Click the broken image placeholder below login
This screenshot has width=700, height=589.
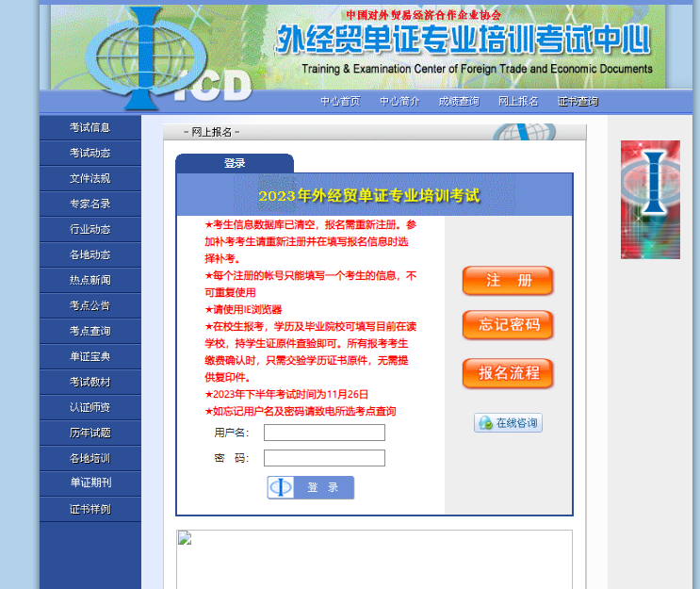[x=185, y=539]
